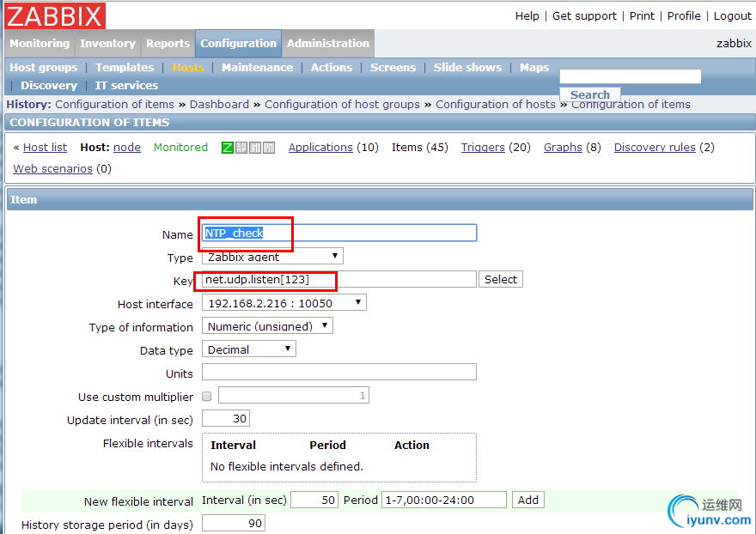
Task: Select the Configuration tab
Action: click(x=238, y=44)
